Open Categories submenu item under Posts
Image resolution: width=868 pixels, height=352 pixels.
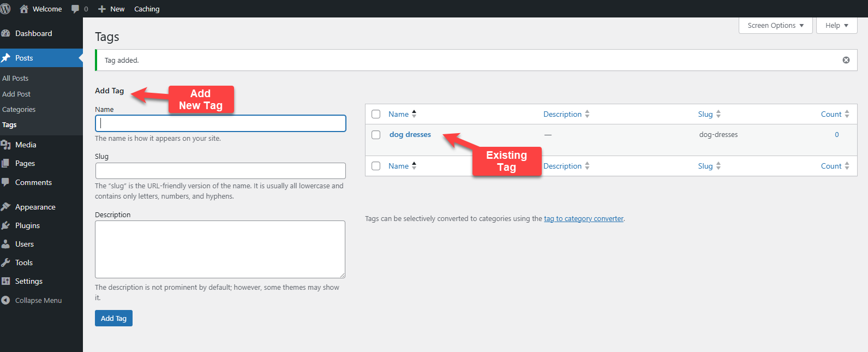pos(19,109)
